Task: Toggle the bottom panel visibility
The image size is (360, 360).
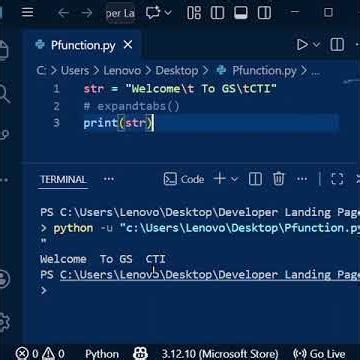Action: (241, 13)
